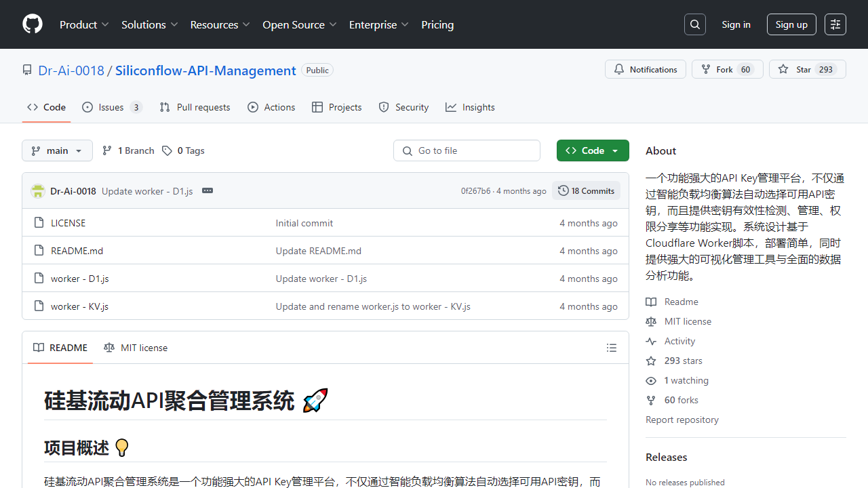Click the star count 293 badge
This screenshot has height=488, width=868.
[826, 69]
